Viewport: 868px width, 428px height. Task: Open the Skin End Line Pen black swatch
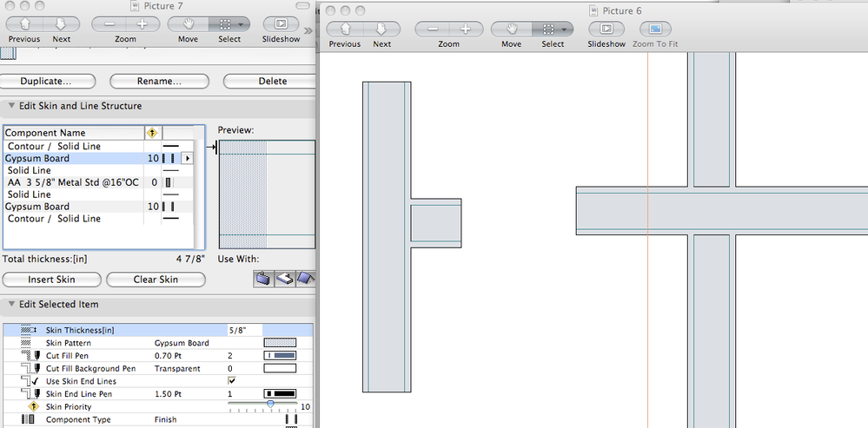click(x=280, y=394)
